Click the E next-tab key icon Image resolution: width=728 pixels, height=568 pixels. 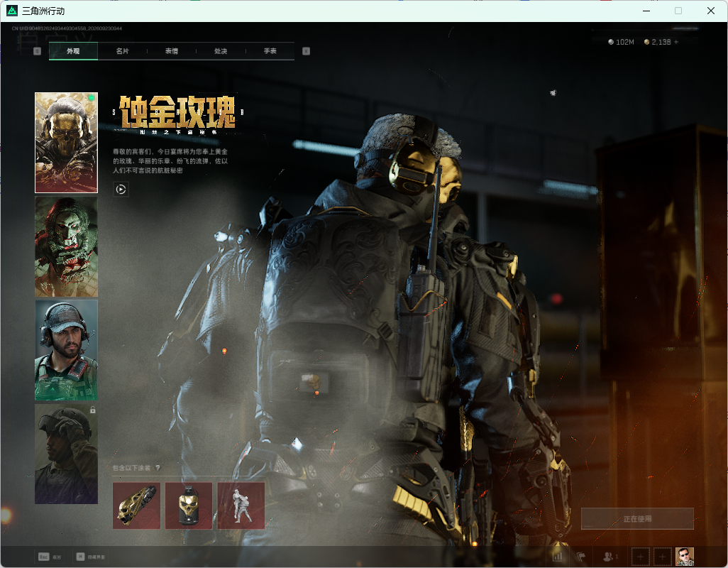coord(306,51)
